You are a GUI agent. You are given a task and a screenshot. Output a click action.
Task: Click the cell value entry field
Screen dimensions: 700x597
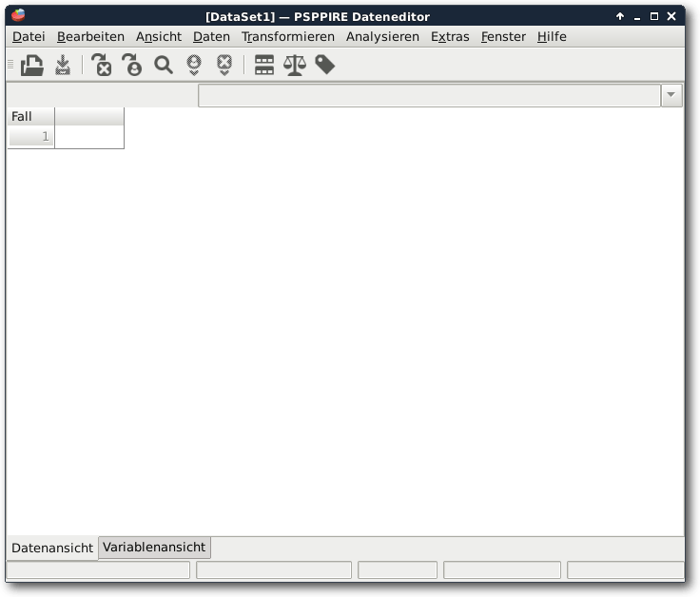pyautogui.click(x=429, y=95)
